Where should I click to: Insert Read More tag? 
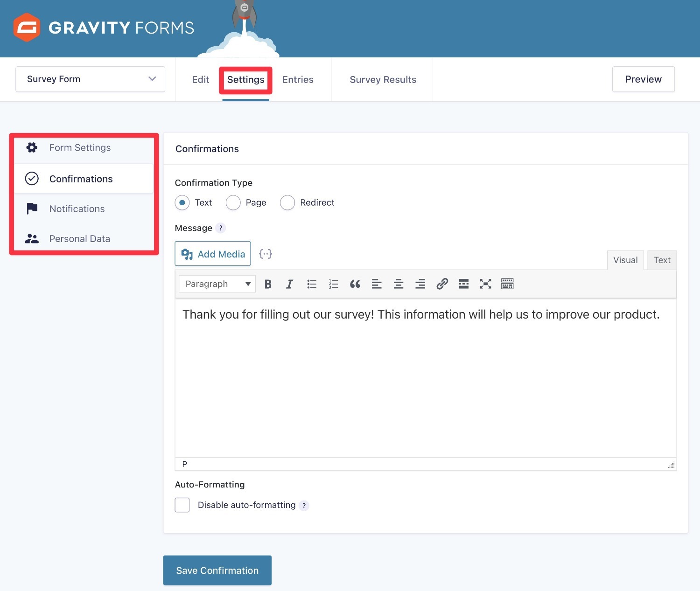pos(463,284)
